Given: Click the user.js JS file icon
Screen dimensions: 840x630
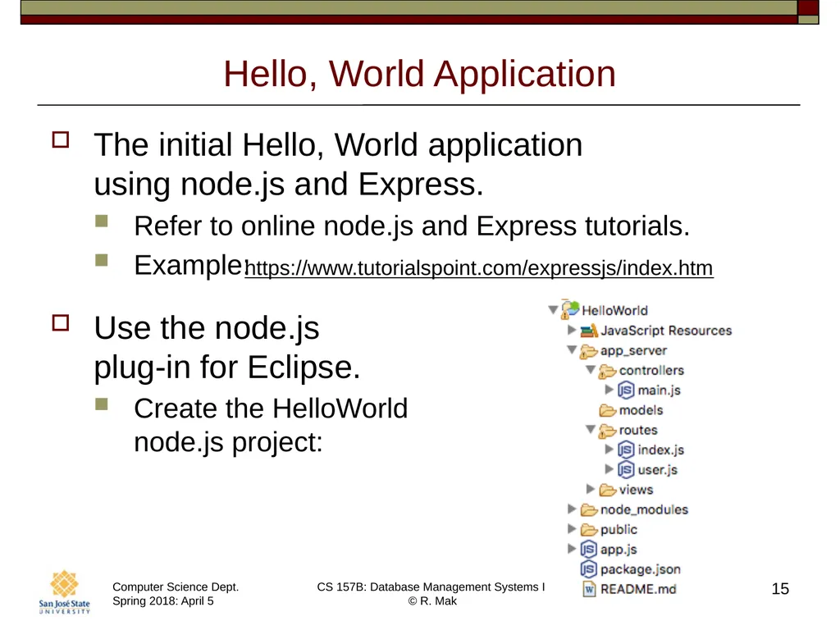Looking at the screenshot, I should [x=626, y=469].
